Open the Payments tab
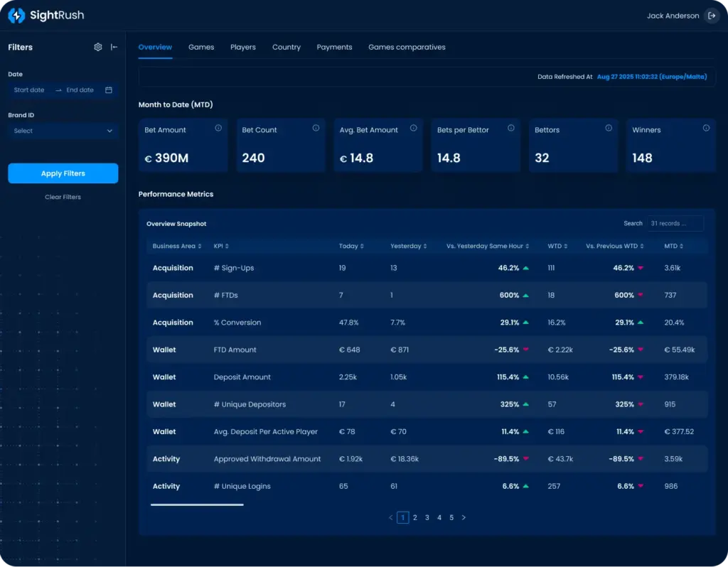Screen dimensions: 728x567 (x=334, y=47)
